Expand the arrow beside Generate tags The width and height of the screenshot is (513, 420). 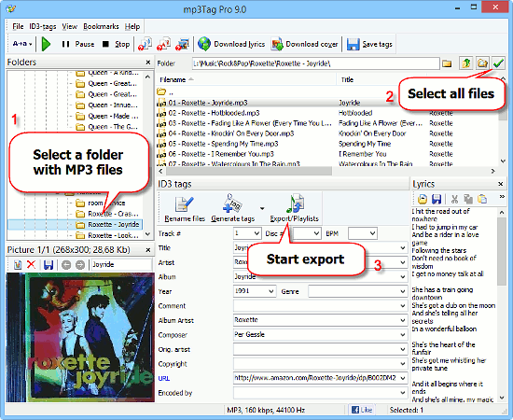pyautogui.click(x=262, y=208)
